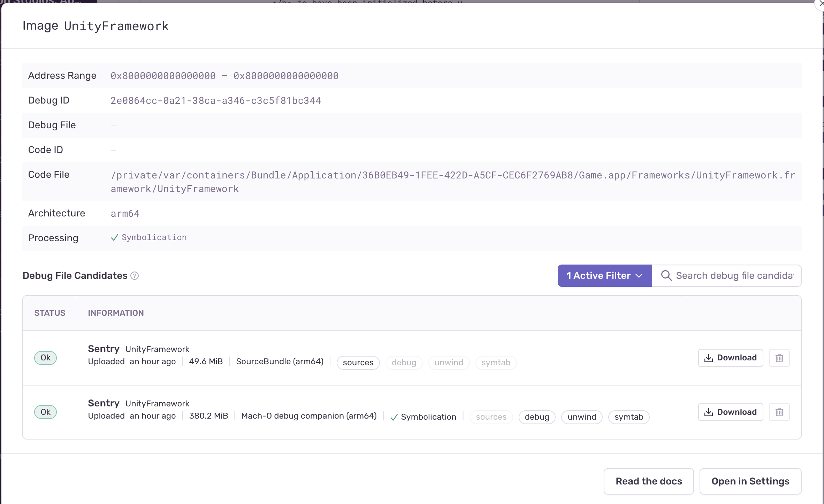Viewport: 824px width, 504px height.
Task: Click the download icon on the Mach-O row
Action: click(708, 412)
